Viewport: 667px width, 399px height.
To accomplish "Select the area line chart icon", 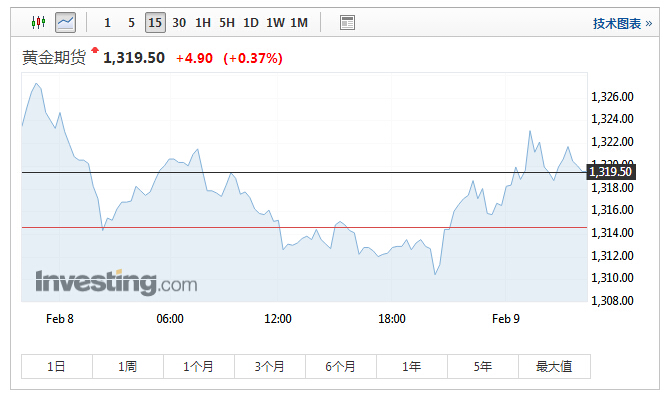I will (x=66, y=22).
